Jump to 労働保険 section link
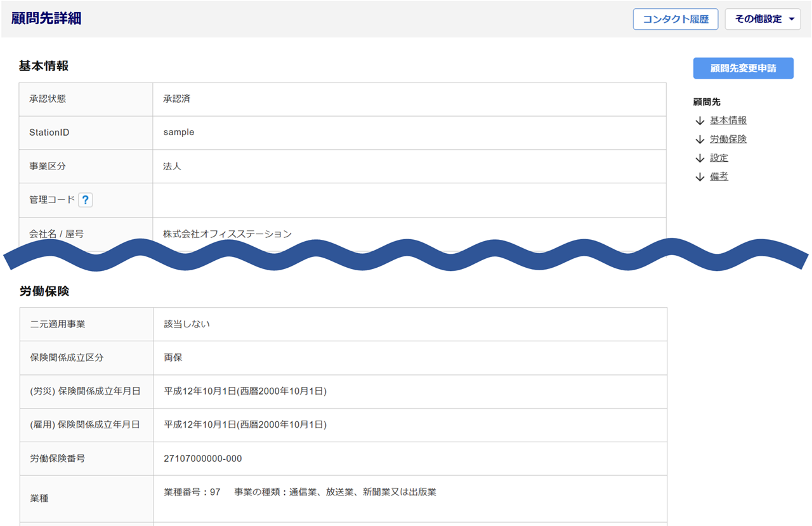This screenshot has width=812, height=526. click(x=728, y=139)
